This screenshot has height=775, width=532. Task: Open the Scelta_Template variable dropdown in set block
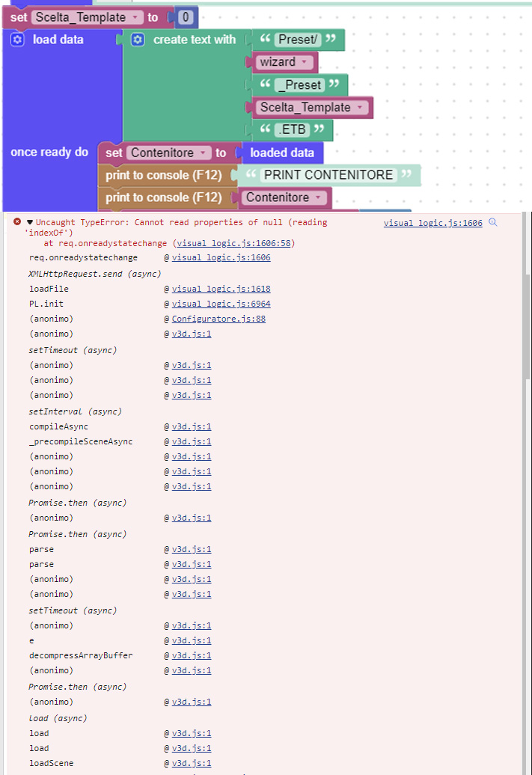coord(135,17)
